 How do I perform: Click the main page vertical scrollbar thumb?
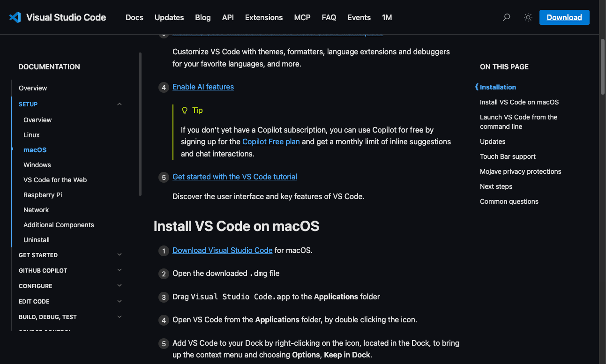click(x=603, y=67)
